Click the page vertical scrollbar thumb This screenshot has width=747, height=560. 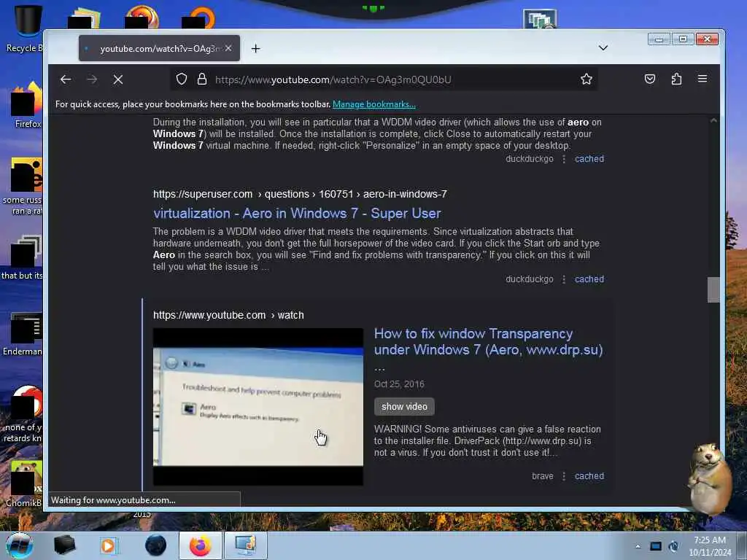713,289
